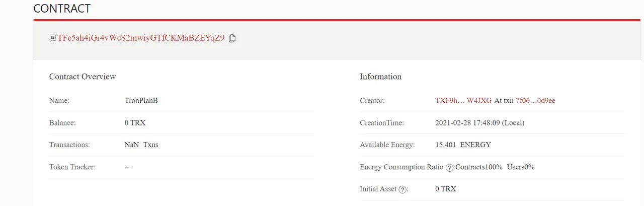Open the Energy Consumption Ratio help icon
Image resolution: width=644 pixels, height=206 pixels.
tap(450, 168)
